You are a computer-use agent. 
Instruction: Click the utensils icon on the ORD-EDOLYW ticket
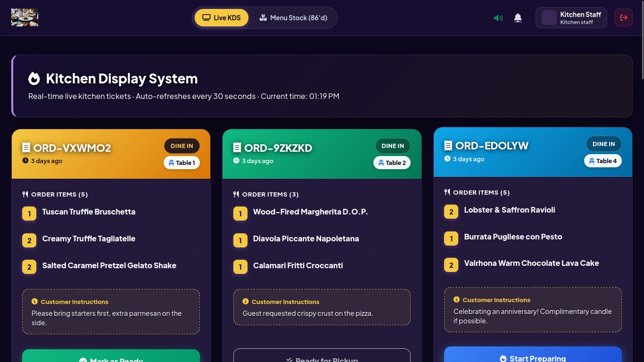click(447, 192)
